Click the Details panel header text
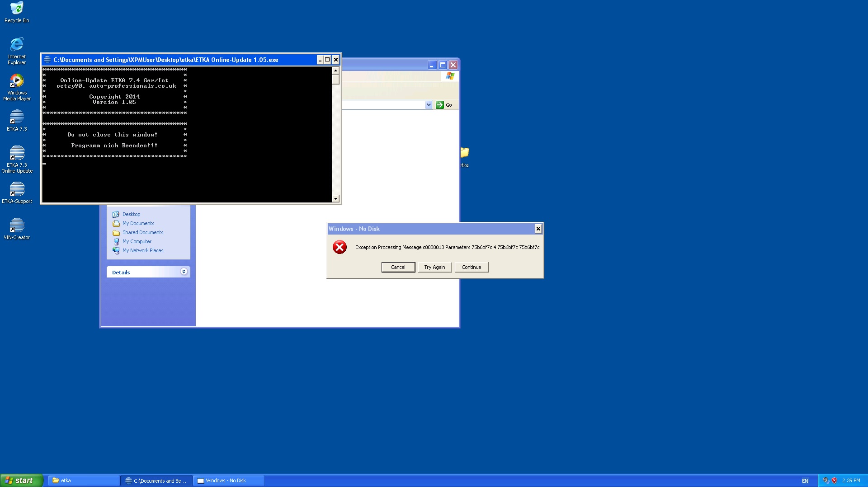The image size is (868, 489). click(121, 273)
